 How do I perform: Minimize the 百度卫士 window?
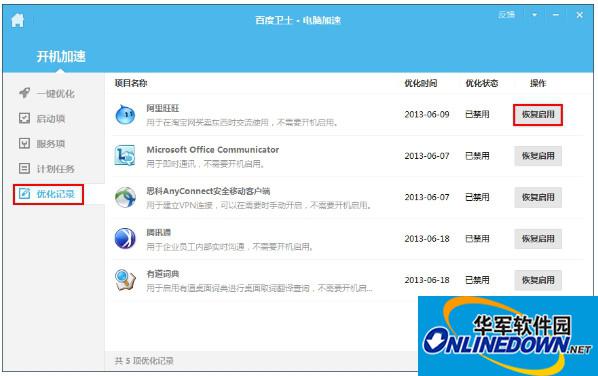tap(556, 15)
